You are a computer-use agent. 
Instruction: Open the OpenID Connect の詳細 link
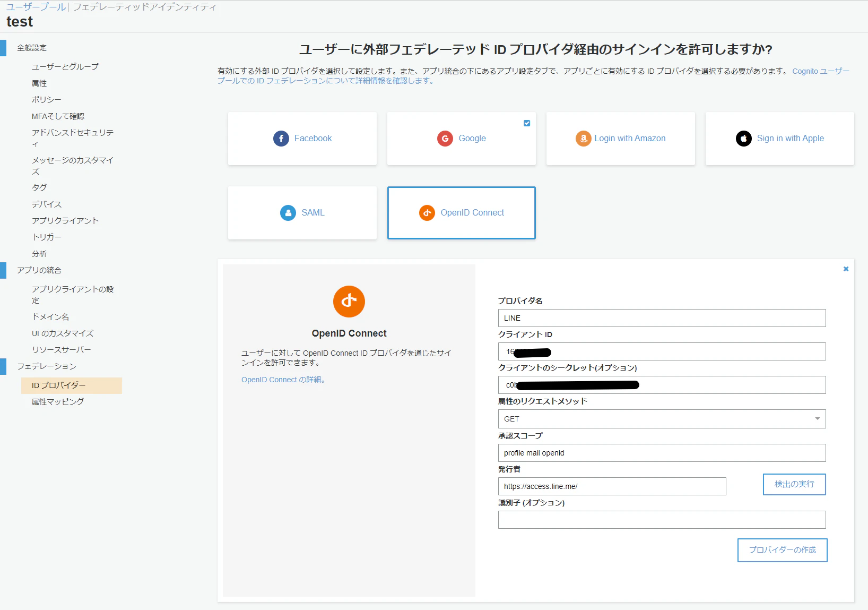[x=283, y=380]
